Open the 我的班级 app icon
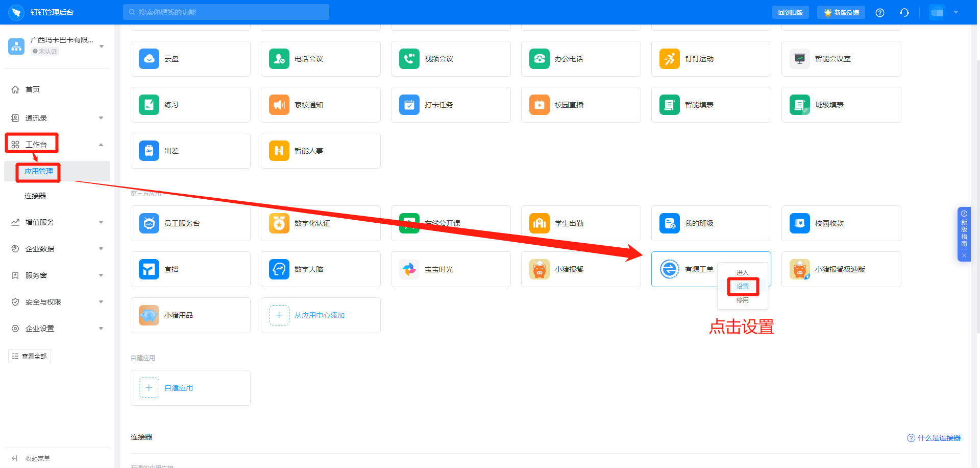 (x=670, y=223)
